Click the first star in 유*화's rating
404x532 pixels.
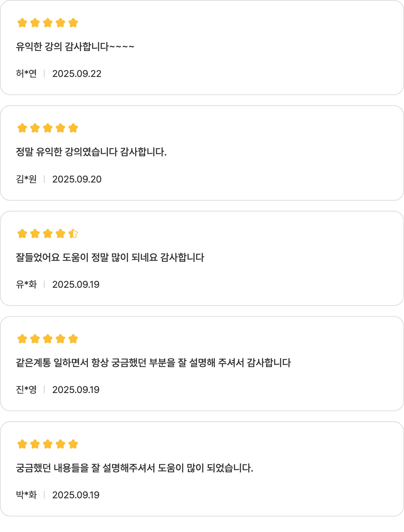coord(22,234)
